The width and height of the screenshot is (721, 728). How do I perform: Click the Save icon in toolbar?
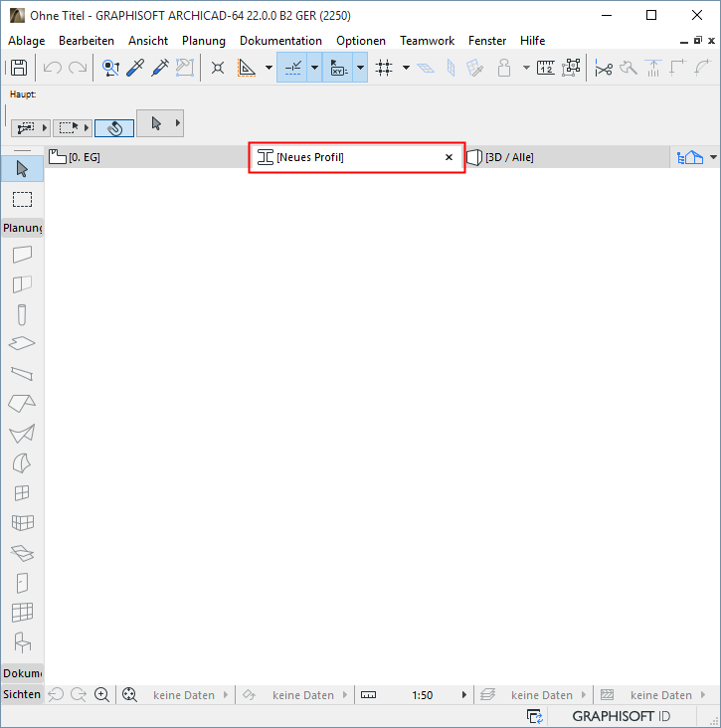19,68
